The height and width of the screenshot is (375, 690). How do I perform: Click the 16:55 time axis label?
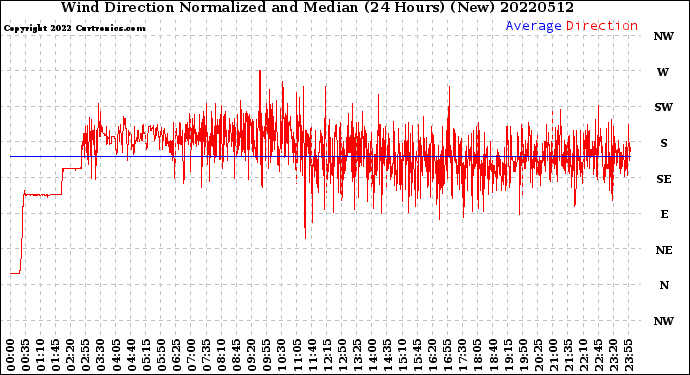(448, 355)
